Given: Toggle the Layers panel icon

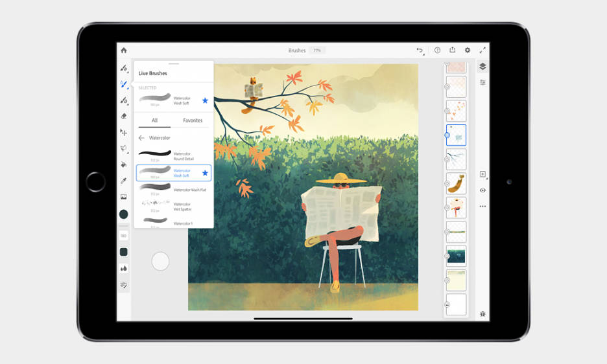Looking at the screenshot, I should tap(482, 67).
